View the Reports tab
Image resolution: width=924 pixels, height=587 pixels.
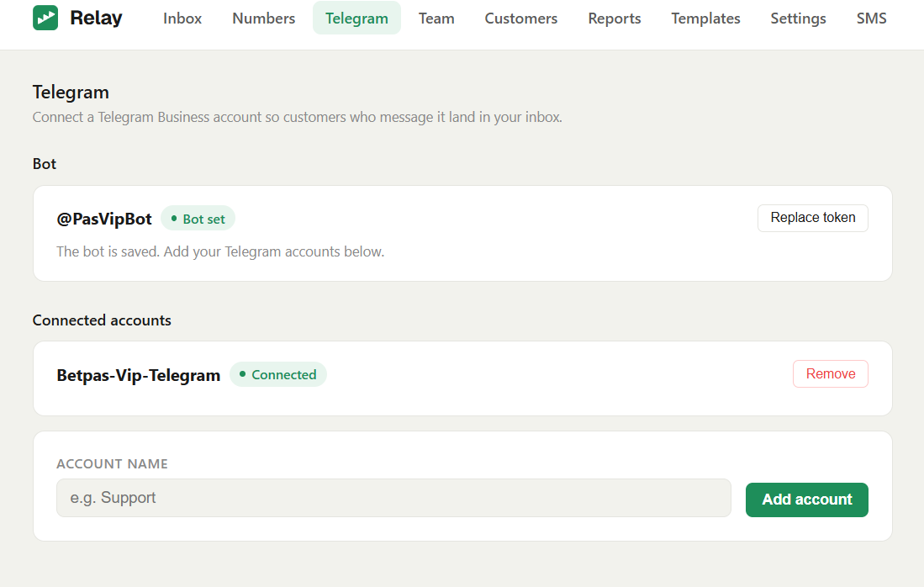[x=614, y=19]
